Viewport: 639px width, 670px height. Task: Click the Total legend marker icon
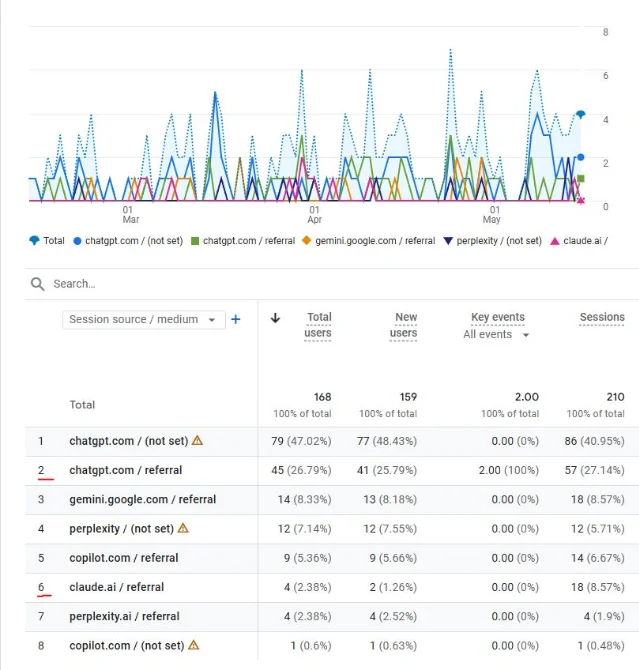(34, 241)
